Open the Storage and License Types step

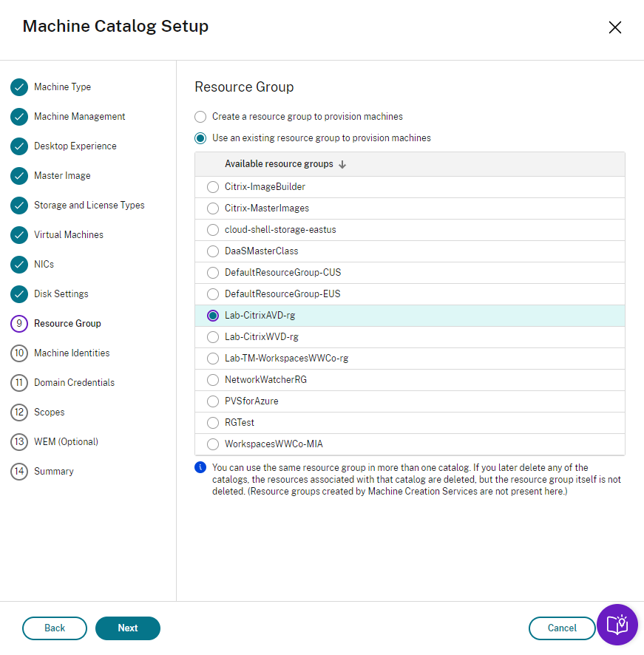(89, 206)
